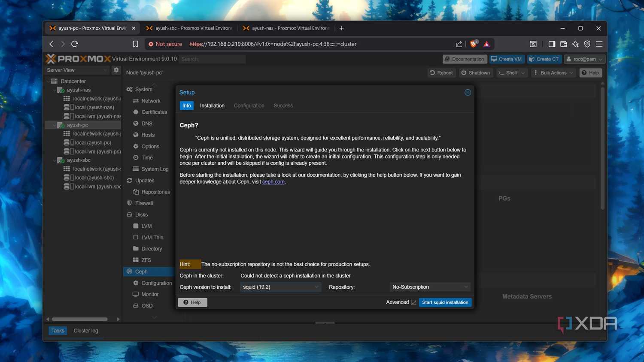This screenshot has width=644, height=362.
Task: Close the Ceph Setup dialog
Action: click(x=468, y=92)
